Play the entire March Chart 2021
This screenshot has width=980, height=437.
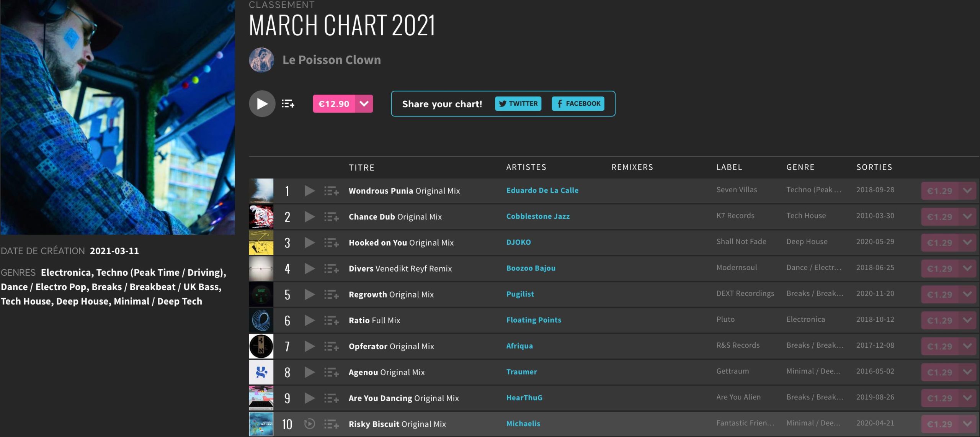262,103
